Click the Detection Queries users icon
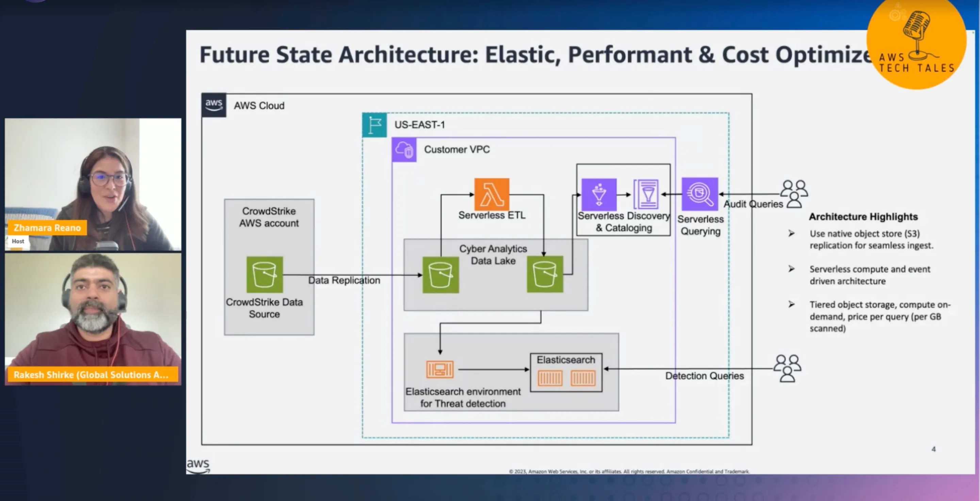This screenshot has height=501, width=980. [x=787, y=368]
